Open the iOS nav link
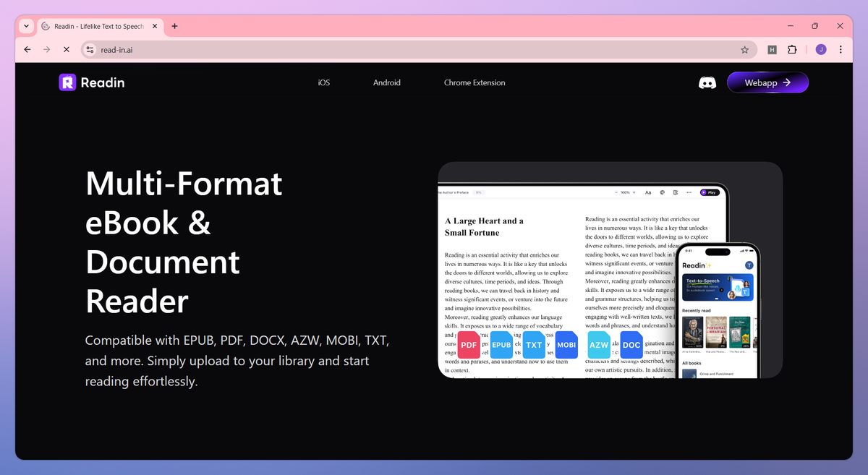 pos(324,82)
